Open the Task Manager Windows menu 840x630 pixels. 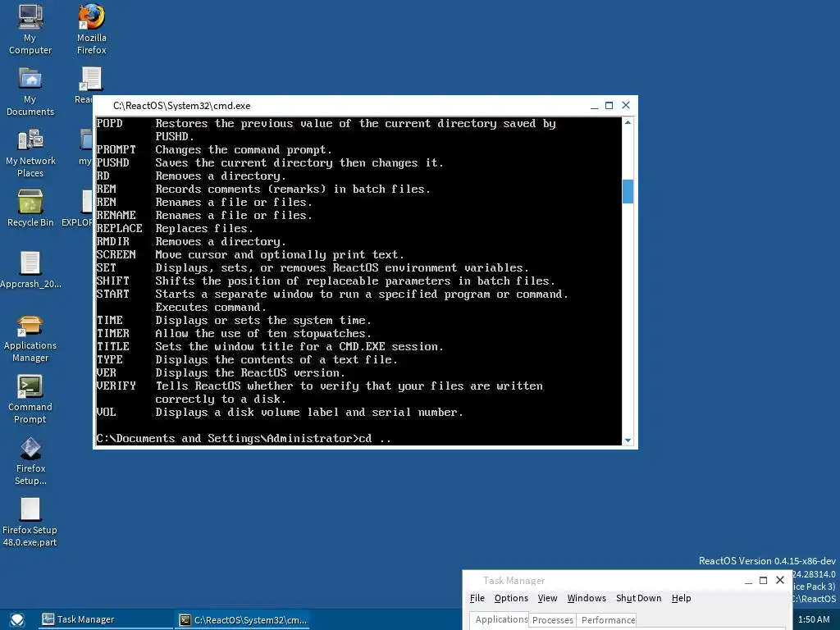click(x=587, y=598)
